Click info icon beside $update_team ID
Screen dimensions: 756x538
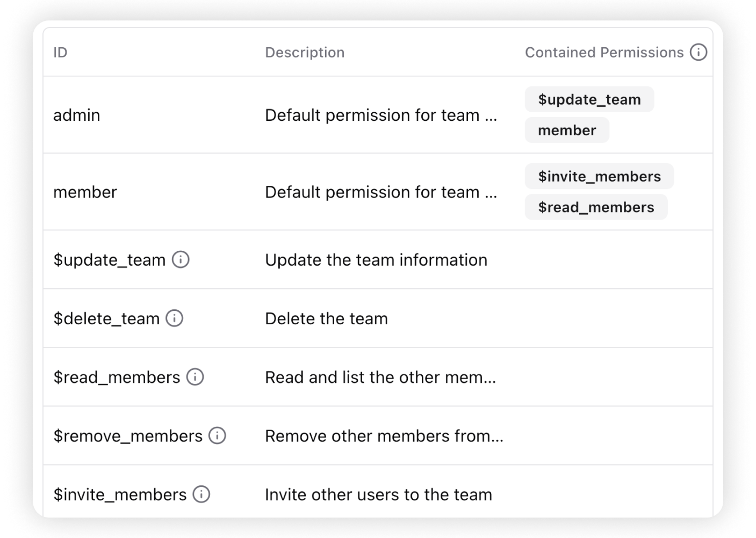coord(181,260)
